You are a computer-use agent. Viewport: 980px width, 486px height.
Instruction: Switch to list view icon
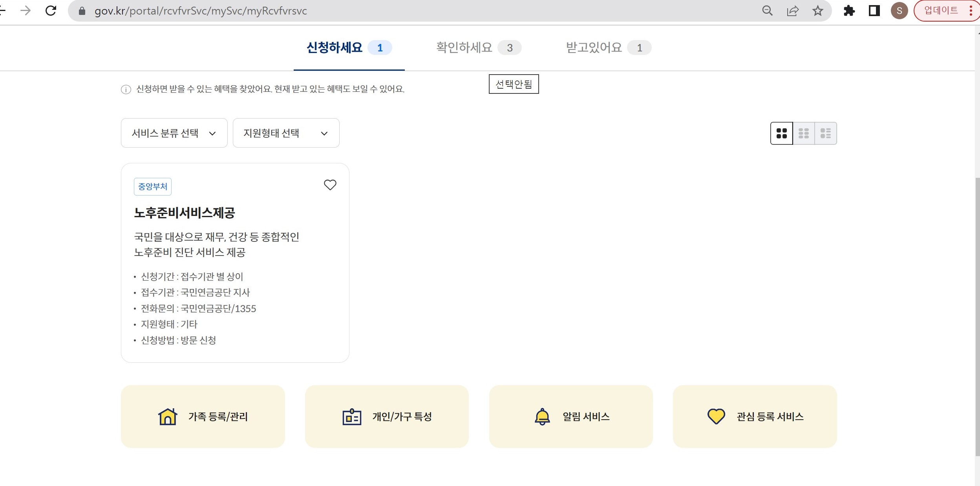point(825,133)
